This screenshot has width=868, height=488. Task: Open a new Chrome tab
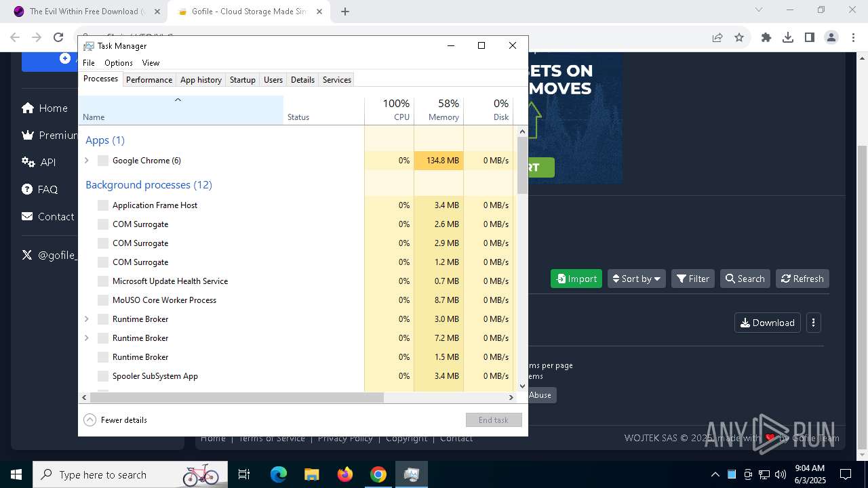pos(345,12)
